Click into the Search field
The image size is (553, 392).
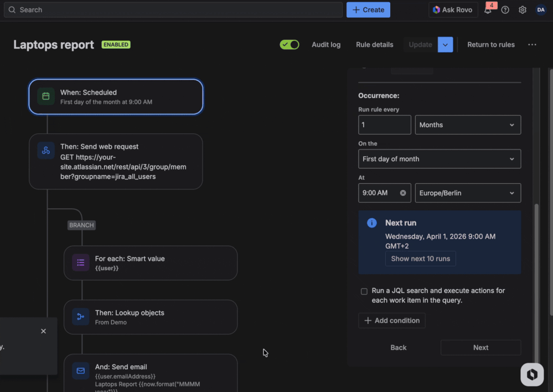173,10
